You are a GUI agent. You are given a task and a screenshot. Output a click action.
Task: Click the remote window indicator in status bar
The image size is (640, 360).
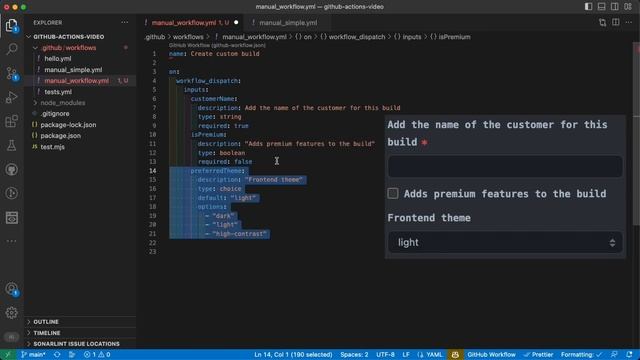(7, 354)
